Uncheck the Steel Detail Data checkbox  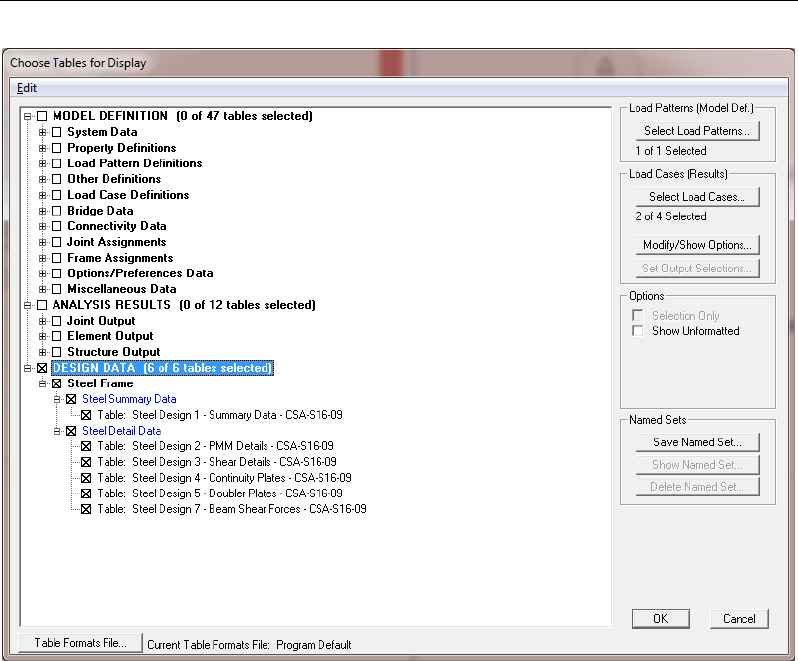71,431
